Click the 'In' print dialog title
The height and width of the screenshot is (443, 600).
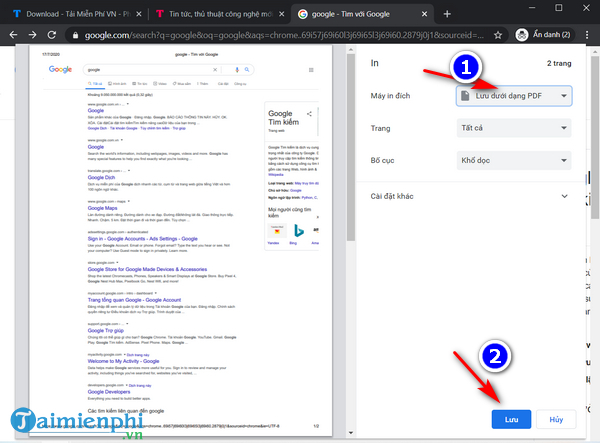(x=374, y=63)
